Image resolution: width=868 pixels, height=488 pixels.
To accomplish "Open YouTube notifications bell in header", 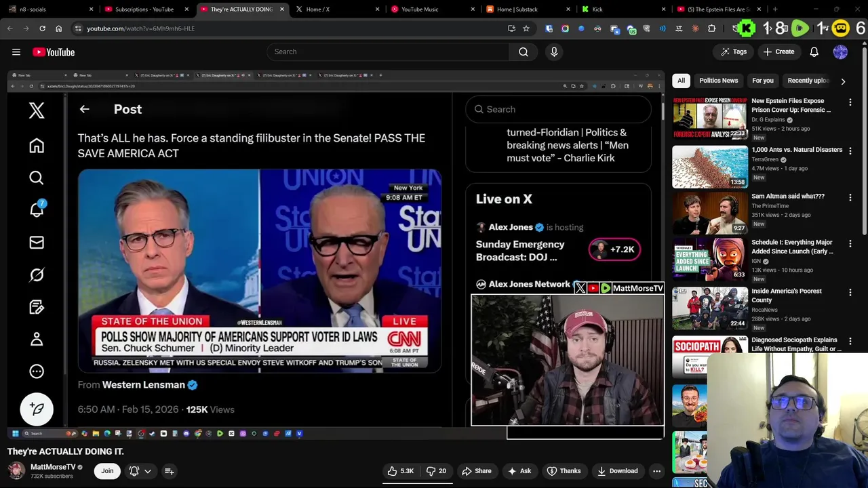I will pyautogui.click(x=814, y=52).
